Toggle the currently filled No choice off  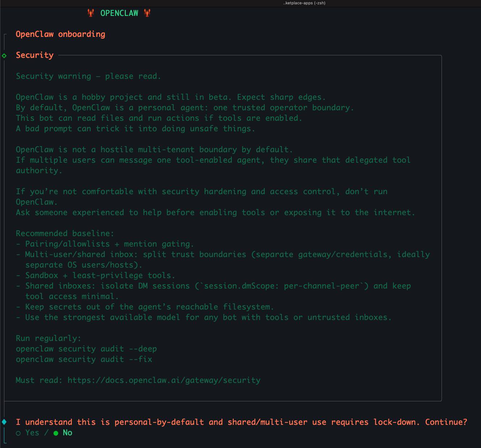(55, 432)
